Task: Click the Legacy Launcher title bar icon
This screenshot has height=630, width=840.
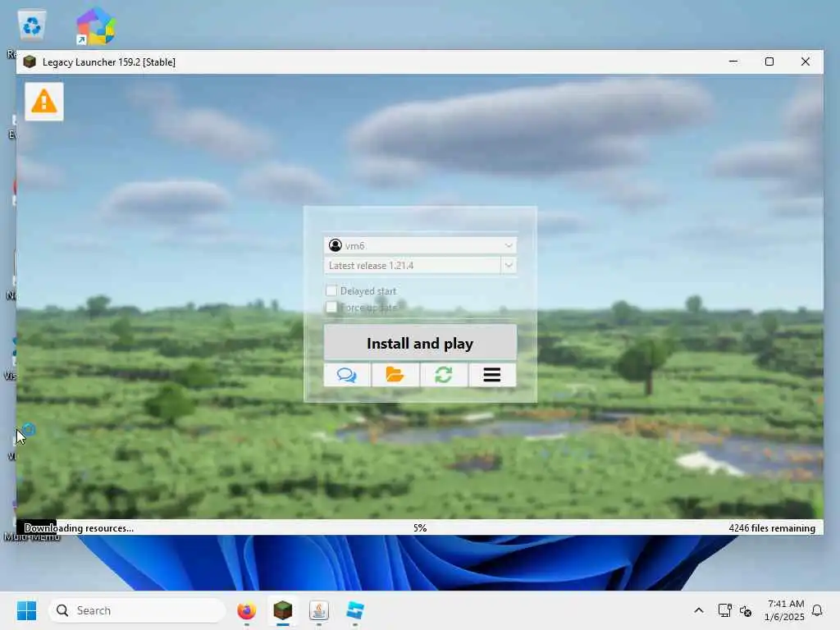Action: (30, 62)
